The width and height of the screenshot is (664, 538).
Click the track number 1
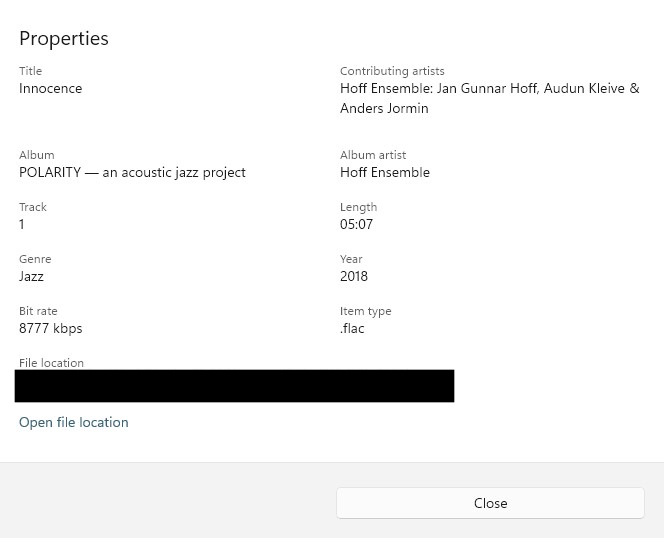pyautogui.click(x=22, y=224)
